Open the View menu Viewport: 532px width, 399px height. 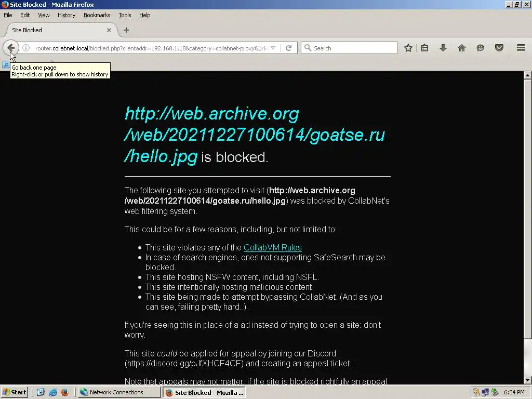[x=44, y=15]
